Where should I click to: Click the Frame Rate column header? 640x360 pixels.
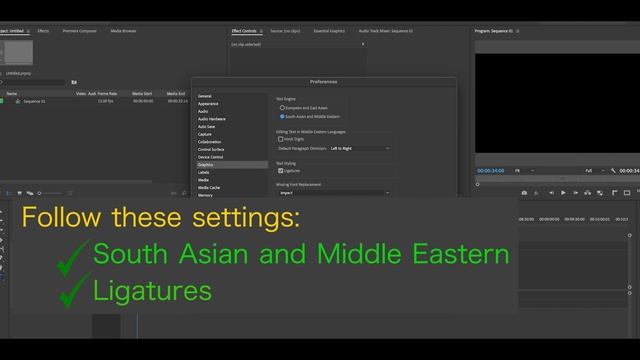(107, 93)
